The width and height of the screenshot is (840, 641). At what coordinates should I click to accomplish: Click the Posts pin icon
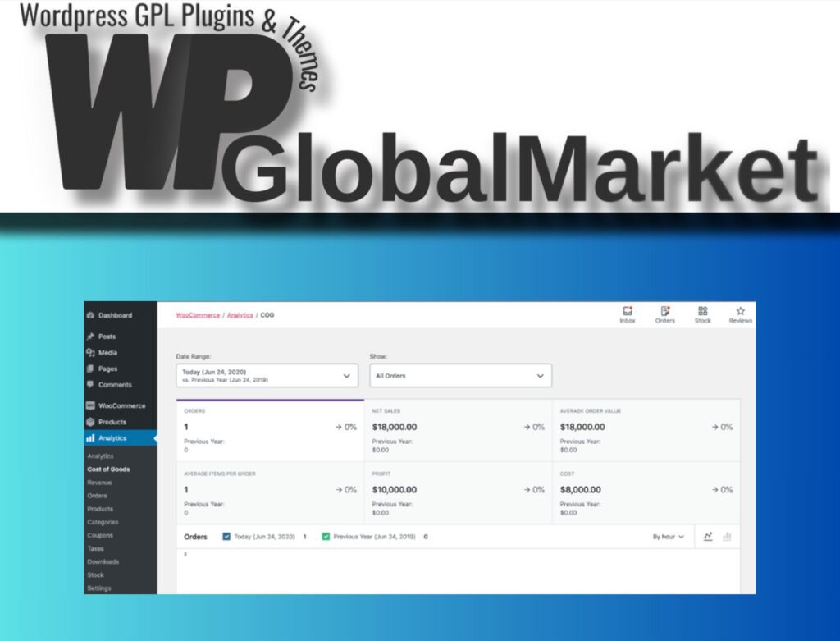point(90,336)
